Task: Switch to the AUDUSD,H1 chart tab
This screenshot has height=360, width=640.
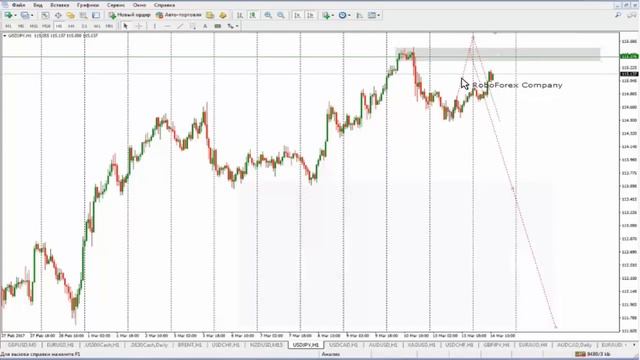Action: tap(383, 345)
